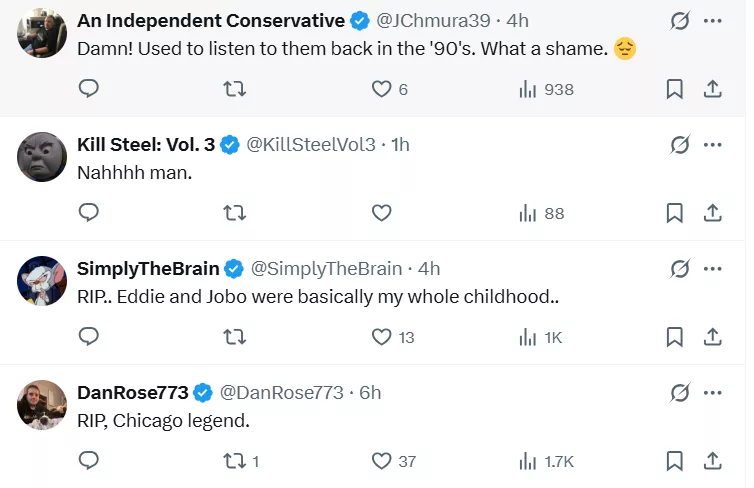Share the SimplyTheBrain tweet
Screen dimensions: 754x488
click(x=713, y=337)
